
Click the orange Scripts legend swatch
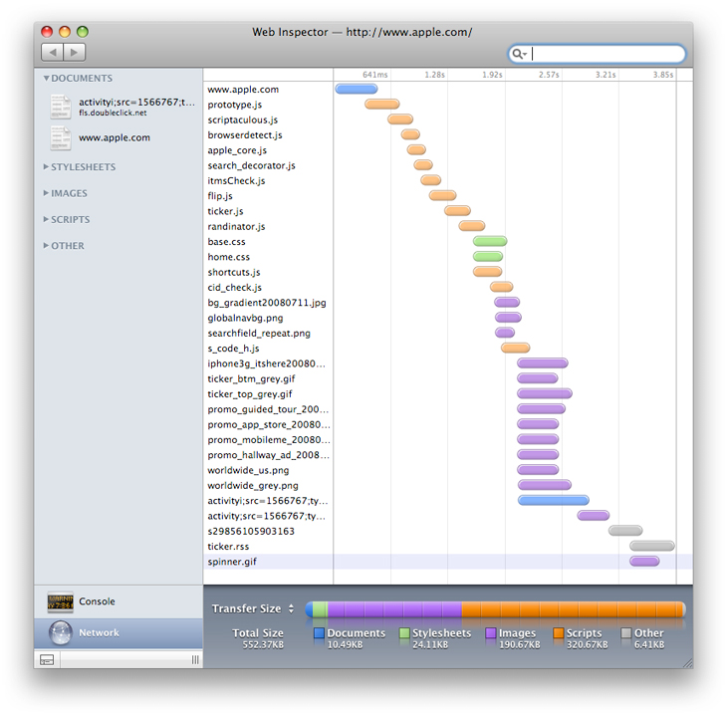[559, 633]
